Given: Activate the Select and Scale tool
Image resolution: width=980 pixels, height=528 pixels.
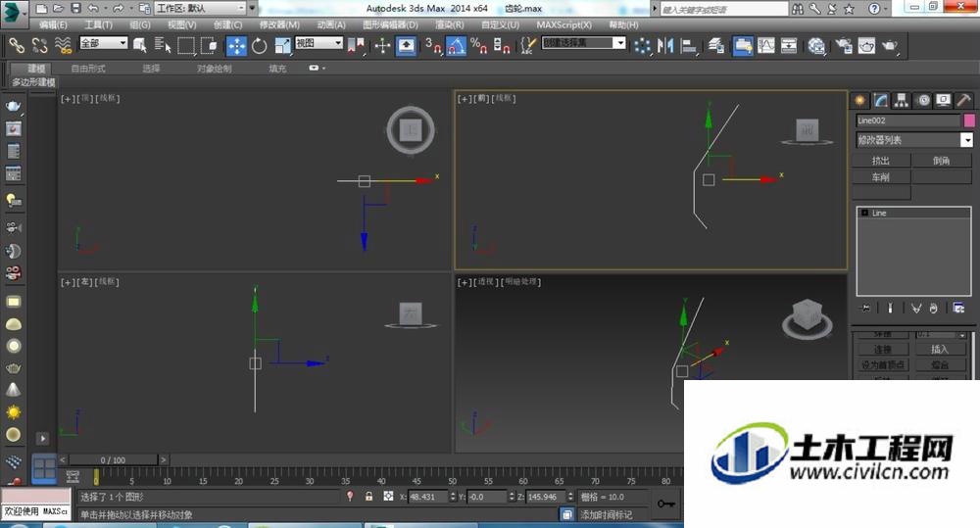Looking at the screenshot, I should (282, 46).
